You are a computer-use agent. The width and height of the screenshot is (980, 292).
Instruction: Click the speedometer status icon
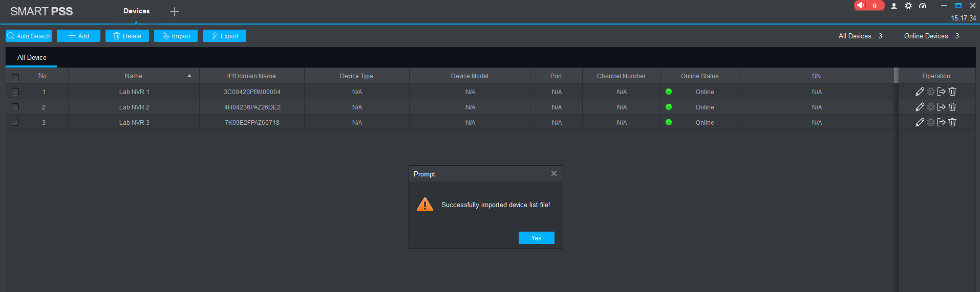(x=923, y=6)
